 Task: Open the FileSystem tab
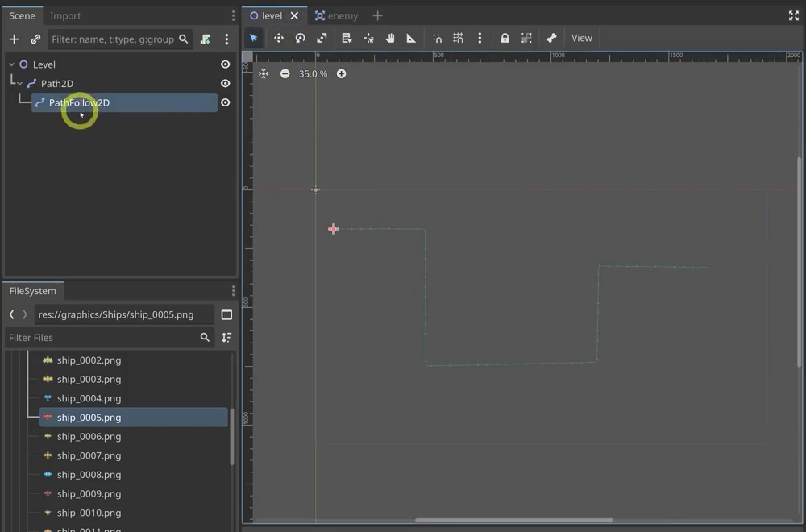coord(33,291)
